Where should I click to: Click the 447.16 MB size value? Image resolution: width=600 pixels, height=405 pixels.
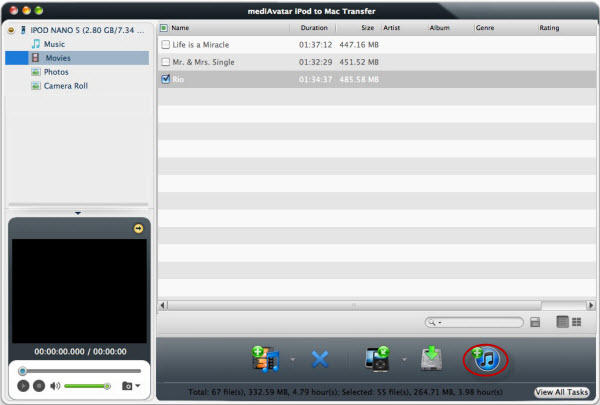pos(359,45)
